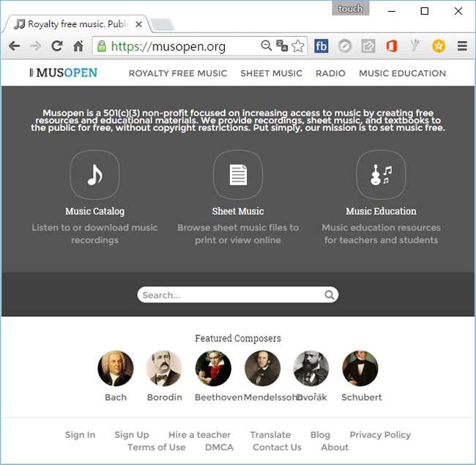This screenshot has height=465, width=476.
Task: Click the green padlock security icon
Action: 101,46
